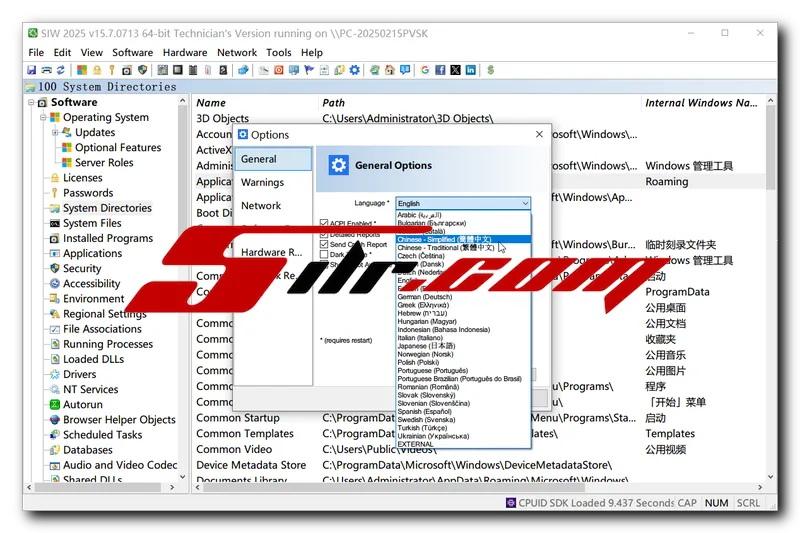Open the Tools menu
The height and width of the screenshot is (533, 800).
pyautogui.click(x=279, y=53)
